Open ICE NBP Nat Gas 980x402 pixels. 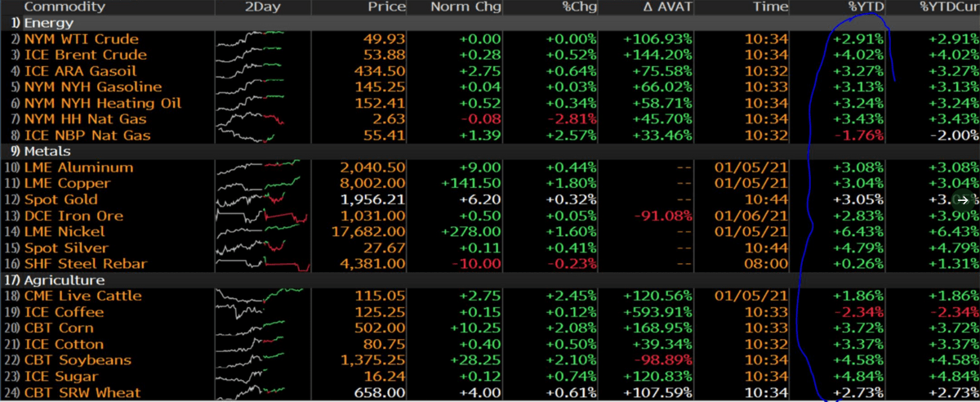click(86, 135)
